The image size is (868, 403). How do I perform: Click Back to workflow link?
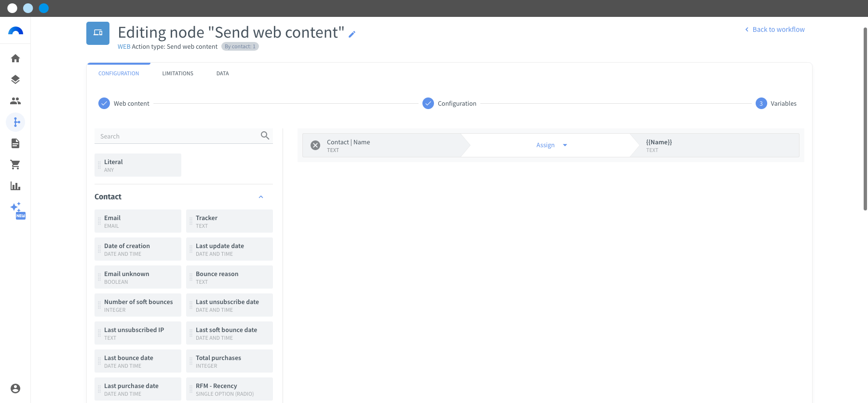coord(775,29)
